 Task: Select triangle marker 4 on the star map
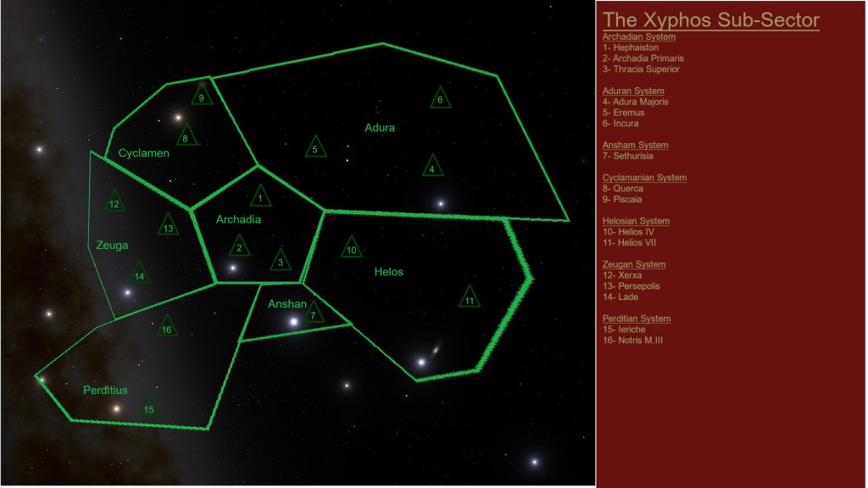click(x=432, y=167)
